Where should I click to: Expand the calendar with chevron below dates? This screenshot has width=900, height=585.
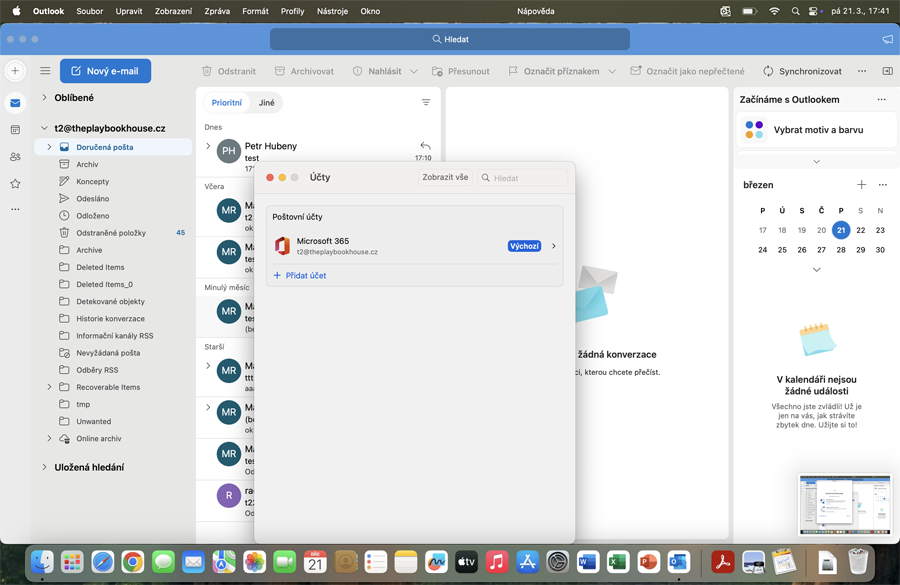tap(816, 270)
